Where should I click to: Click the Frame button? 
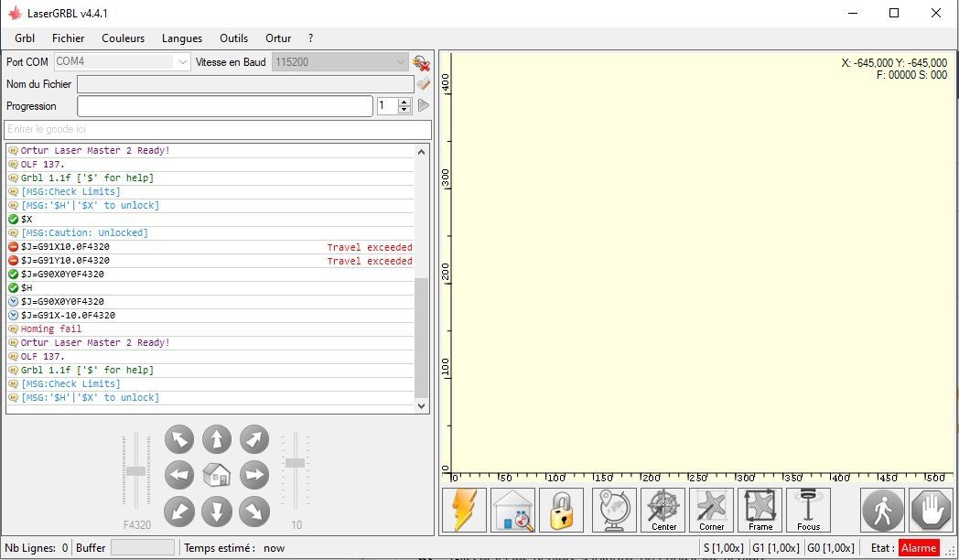[760, 510]
